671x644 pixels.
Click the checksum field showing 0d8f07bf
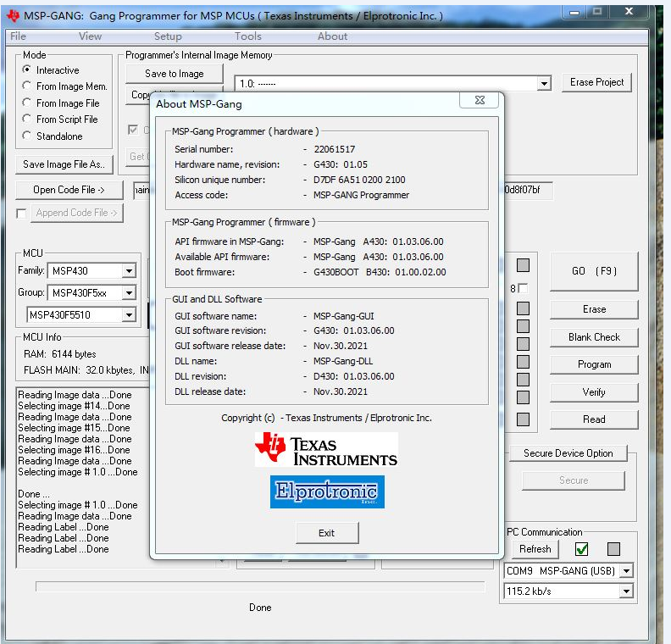point(528,190)
